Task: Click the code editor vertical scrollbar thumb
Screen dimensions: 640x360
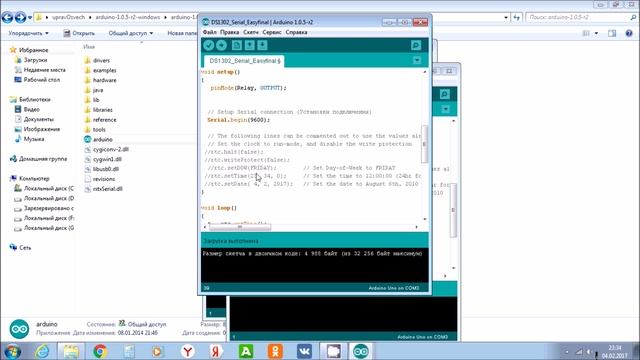Action: click(x=424, y=144)
